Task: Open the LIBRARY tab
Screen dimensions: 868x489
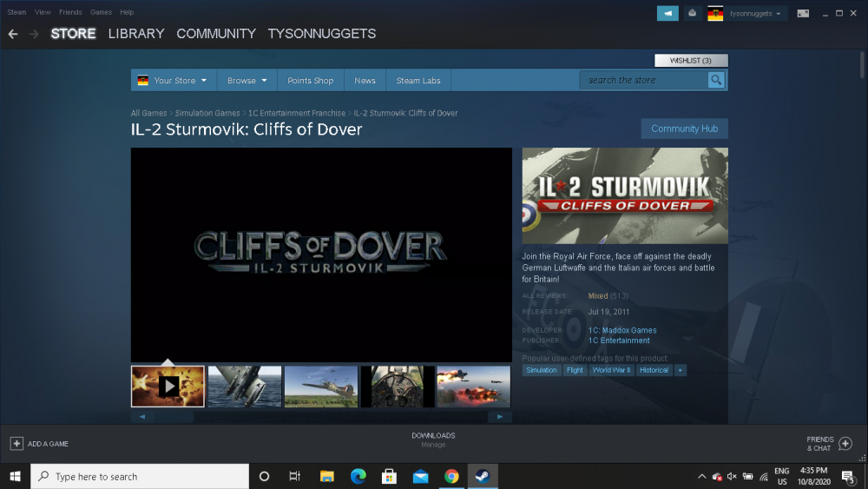Action: (x=136, y=34)
